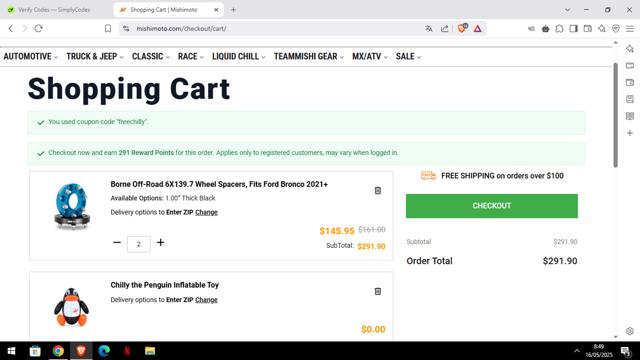Edit the quantity field showing 2
Image resolution: width=640 pixels, height=360 pixels.
(139, 244)
